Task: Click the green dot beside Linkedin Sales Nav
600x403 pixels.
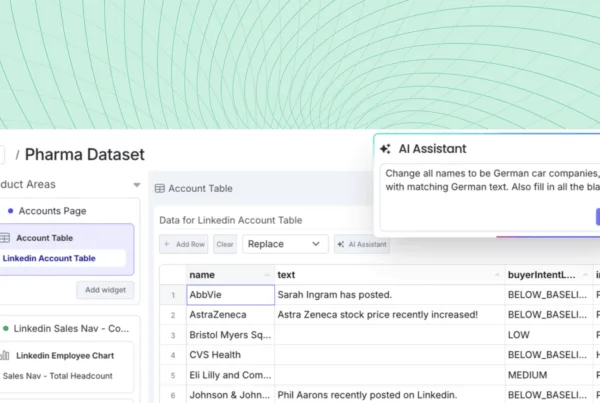Action: [5, 328]
